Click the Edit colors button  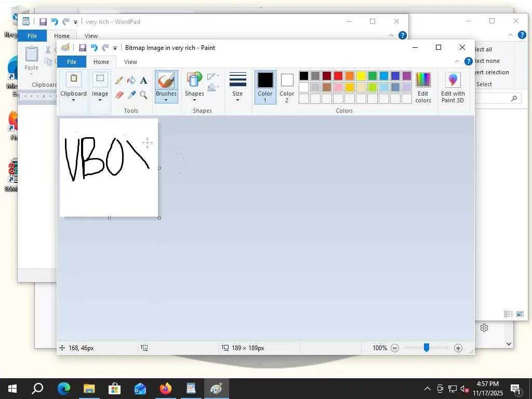[423, 87]
